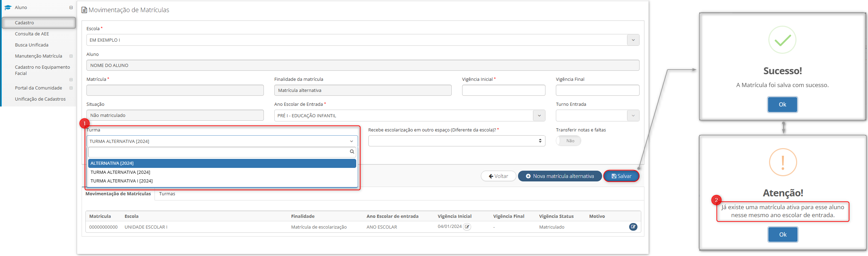Expand the Manutenção Matrícula submenu

pos(71,56)
